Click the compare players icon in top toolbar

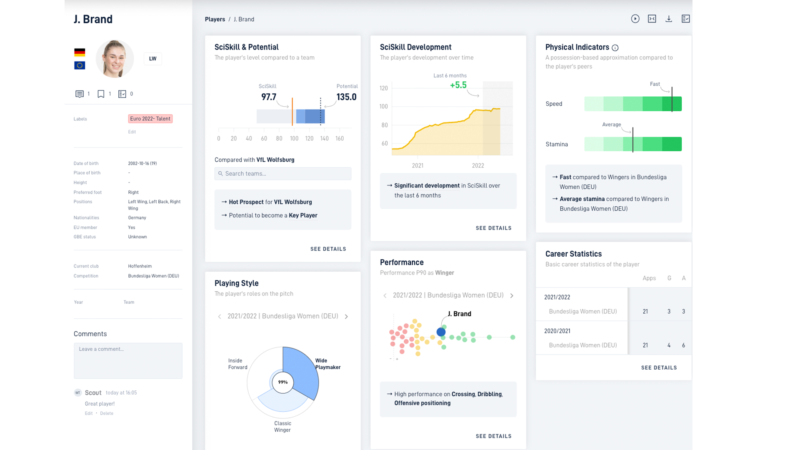[652, 19]
